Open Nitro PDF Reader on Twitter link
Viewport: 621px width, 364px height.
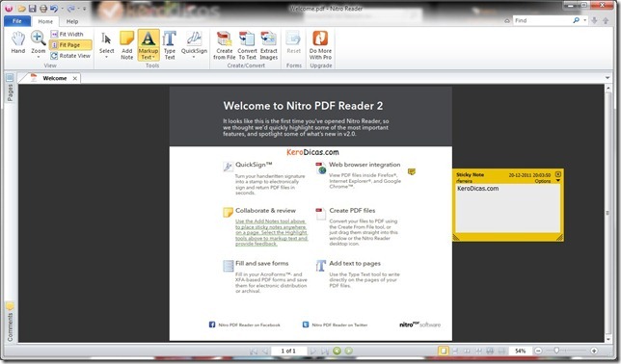[335, 325]
